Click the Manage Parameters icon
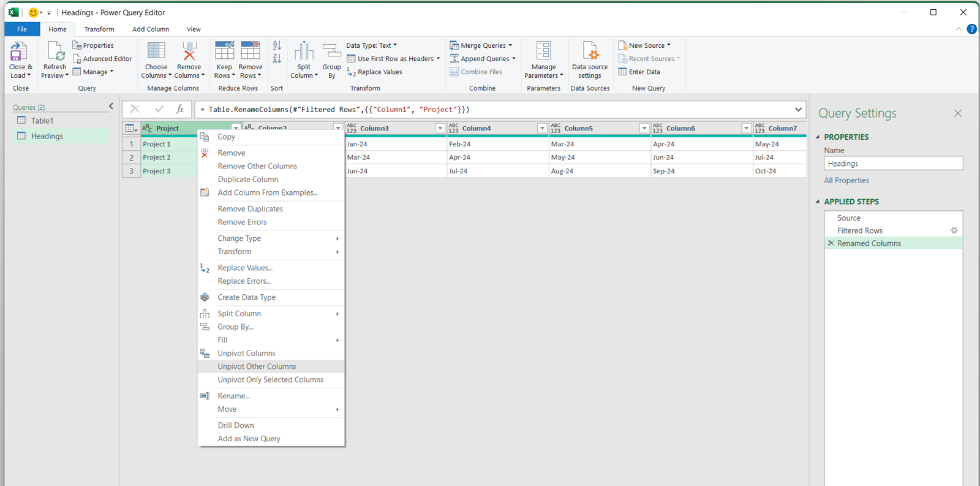 tap(543, 51)
